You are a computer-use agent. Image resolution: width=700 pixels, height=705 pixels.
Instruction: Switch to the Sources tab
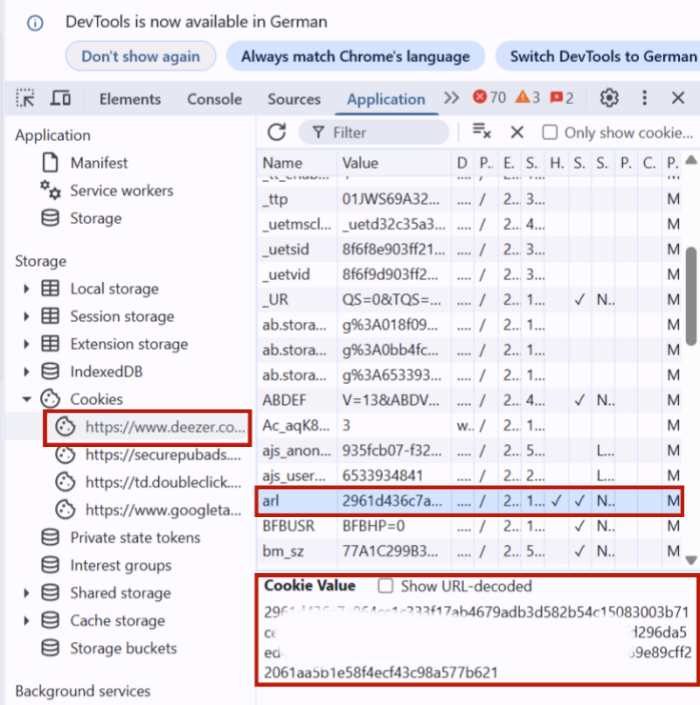point(294,99)
